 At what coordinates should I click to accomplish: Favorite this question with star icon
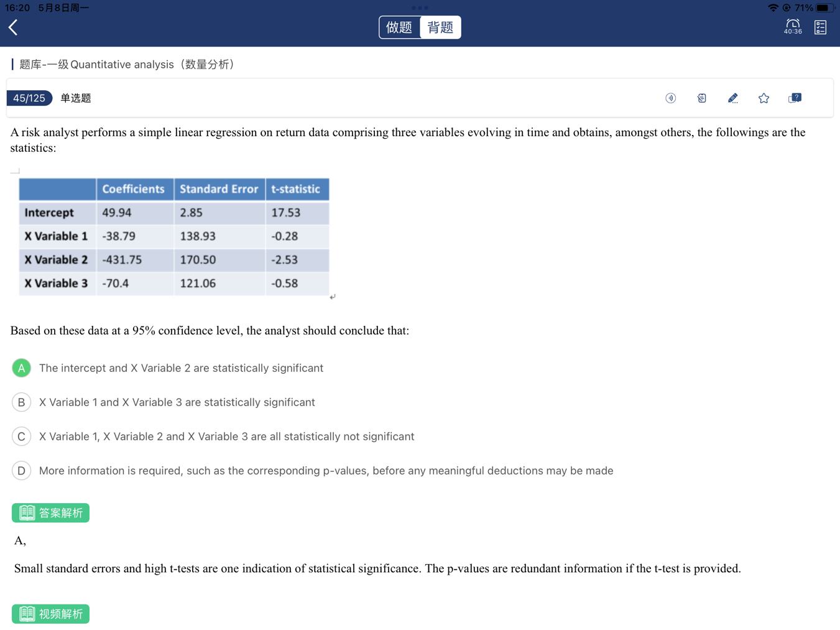(x=764, y=98)
